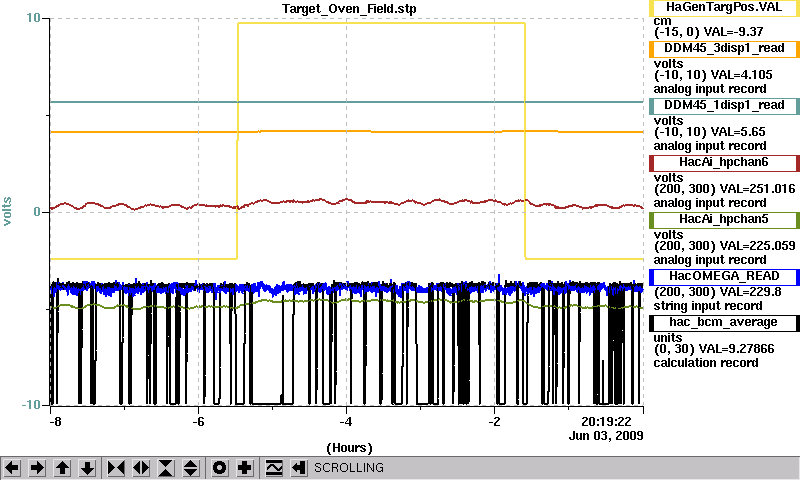Click the (Hours) x-axis label
Image resolution: width=800 pixels, height=480 pixels.
[349, 448]
